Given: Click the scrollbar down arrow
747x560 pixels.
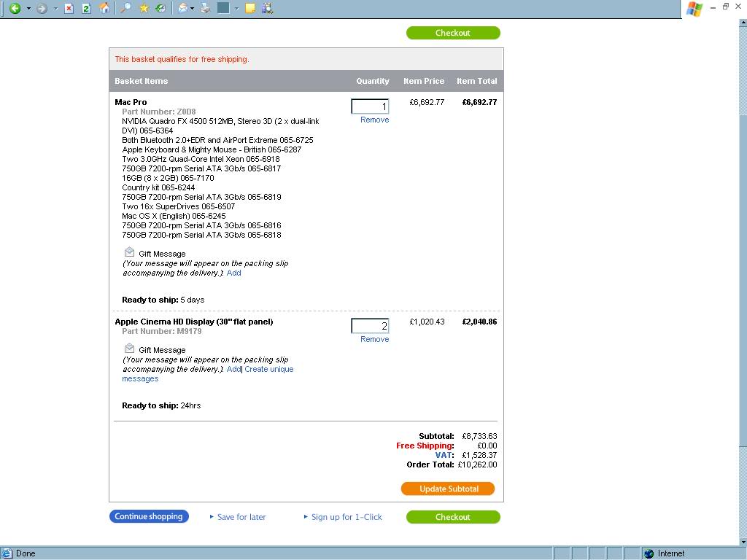Looking at the screenshot, I should click(x=743, y=542).
